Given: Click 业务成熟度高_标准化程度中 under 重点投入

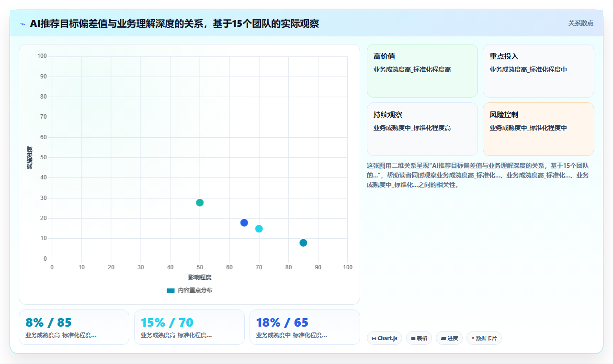Looking at the screenshot, I should pos(528,69).
